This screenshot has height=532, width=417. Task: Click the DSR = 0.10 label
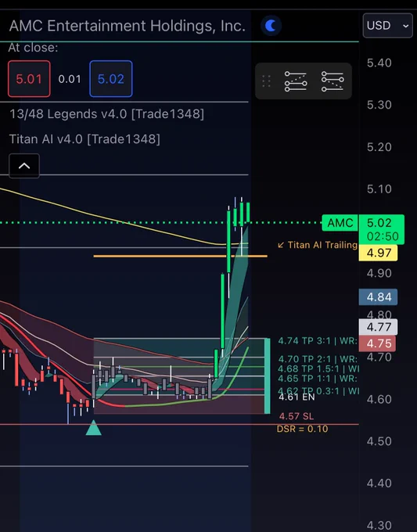pyautogui.click(x=302, y=429)
